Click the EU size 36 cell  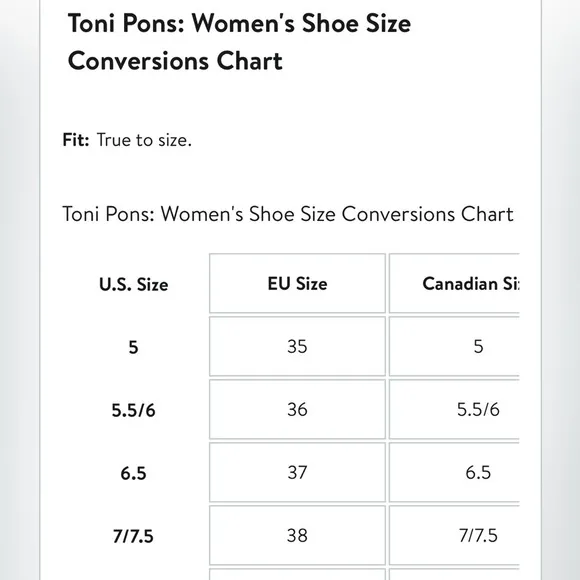click(x=297, y=409)
